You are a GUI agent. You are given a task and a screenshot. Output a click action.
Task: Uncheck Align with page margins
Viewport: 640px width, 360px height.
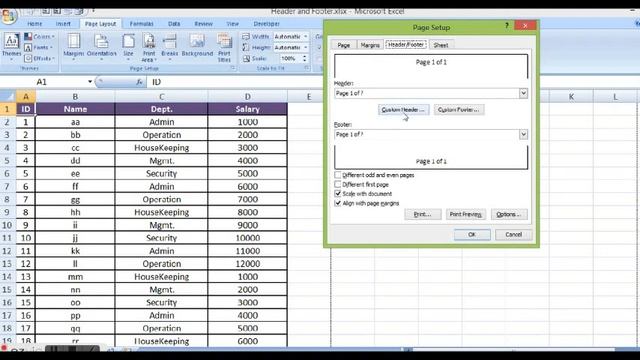click(x=338, y=203)
